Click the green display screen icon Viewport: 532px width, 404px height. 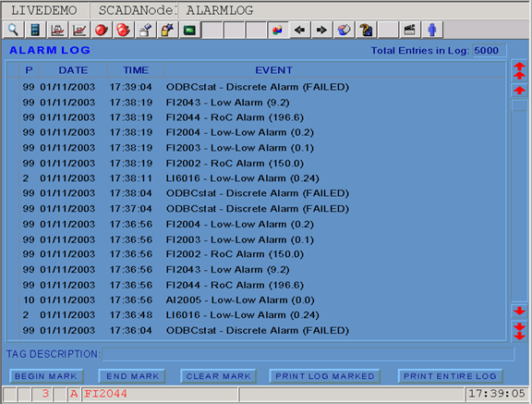(189, 30)
